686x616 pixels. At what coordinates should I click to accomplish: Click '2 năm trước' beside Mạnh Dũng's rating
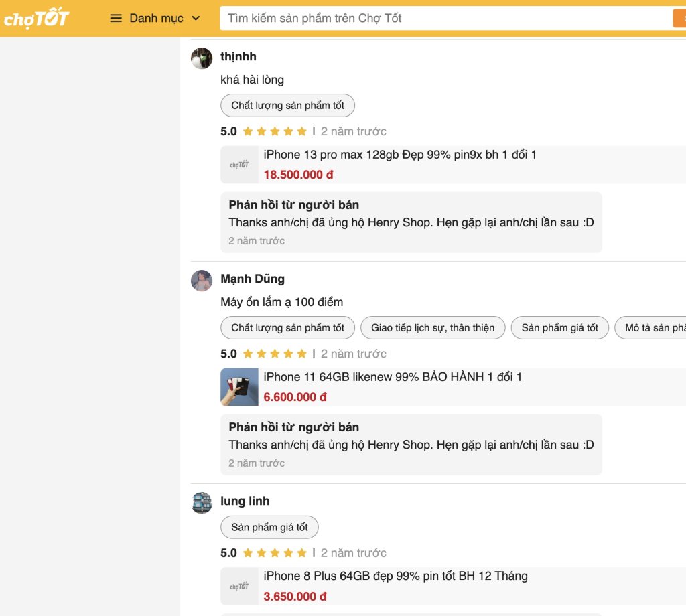pyautogui.click(x=354, y=354)
